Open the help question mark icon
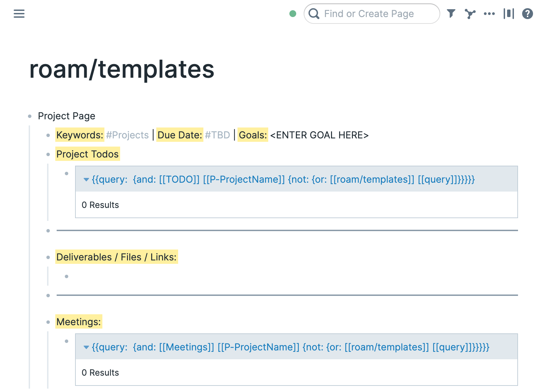546x392 pixels. 527,14
